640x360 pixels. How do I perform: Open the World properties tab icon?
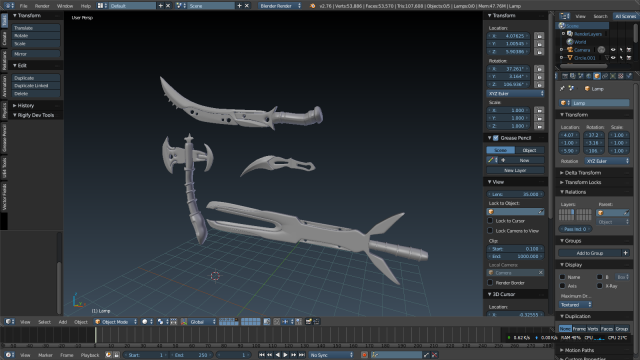click(x=589, y=76)
